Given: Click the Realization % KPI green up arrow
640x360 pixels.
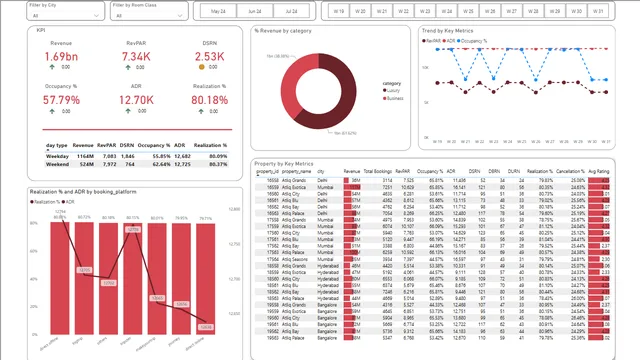Looking at the screenshot, I should (201, 111).
